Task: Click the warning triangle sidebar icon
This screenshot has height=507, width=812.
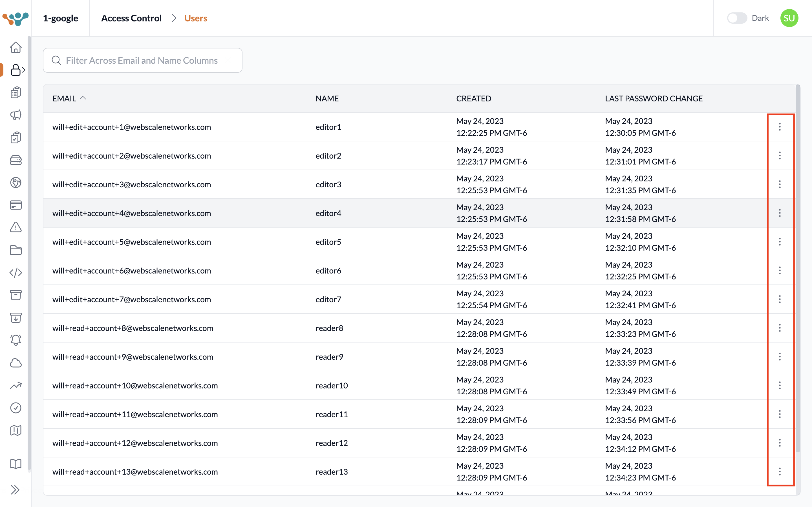Action: pos(16,227)
